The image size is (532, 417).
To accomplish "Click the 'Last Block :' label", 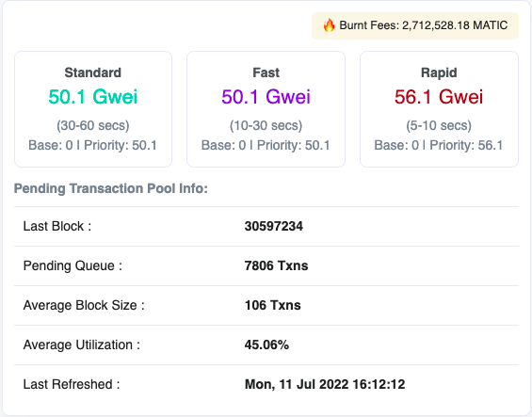I will pyautogui.click(x=57, y=226).
